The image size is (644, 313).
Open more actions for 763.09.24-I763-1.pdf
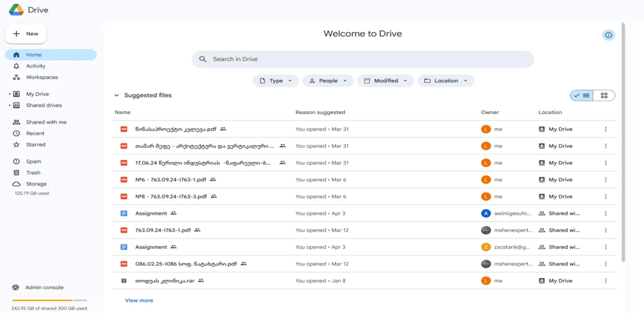click(606, 230)
